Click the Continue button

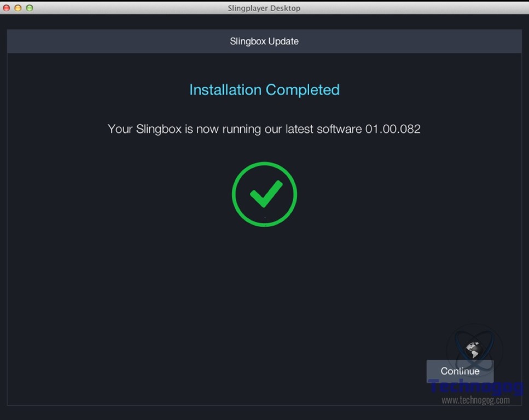pos(460,371)
